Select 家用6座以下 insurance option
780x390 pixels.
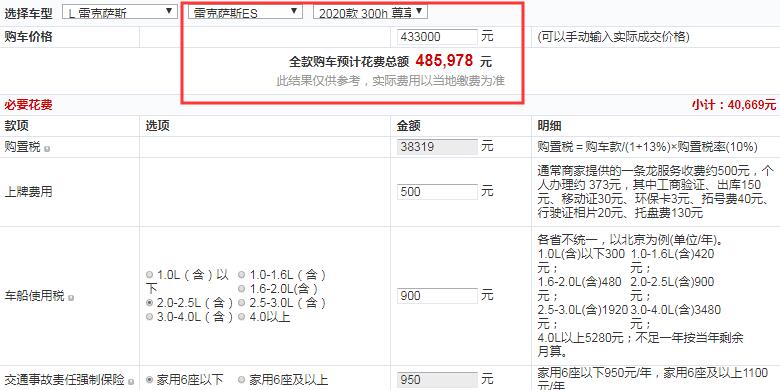pyautogui.click(x=150, y=380)
